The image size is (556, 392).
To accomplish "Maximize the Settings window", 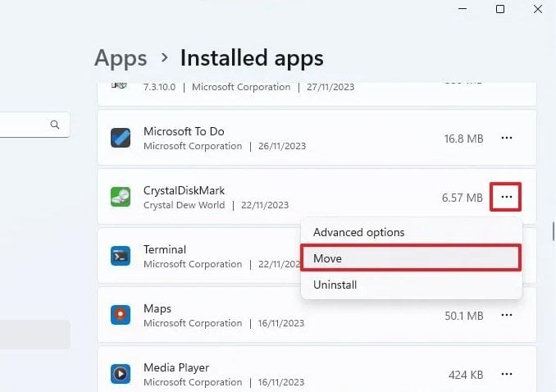I will [x=500, y=9].
